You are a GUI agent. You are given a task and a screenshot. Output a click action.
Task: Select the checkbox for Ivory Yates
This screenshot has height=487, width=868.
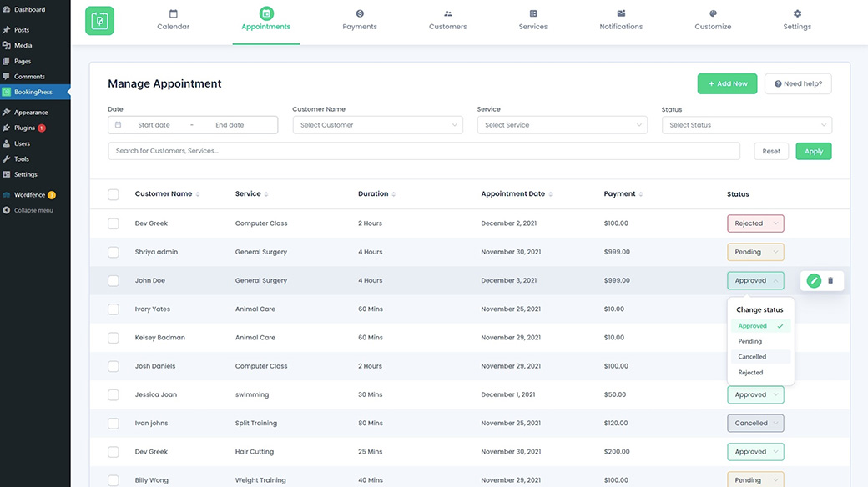(114, 309)
